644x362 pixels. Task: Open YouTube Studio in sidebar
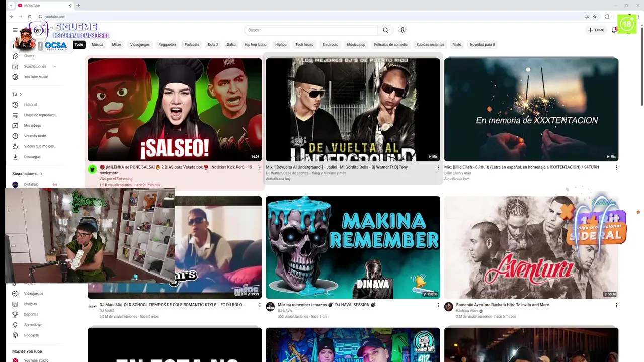point(36,360)
